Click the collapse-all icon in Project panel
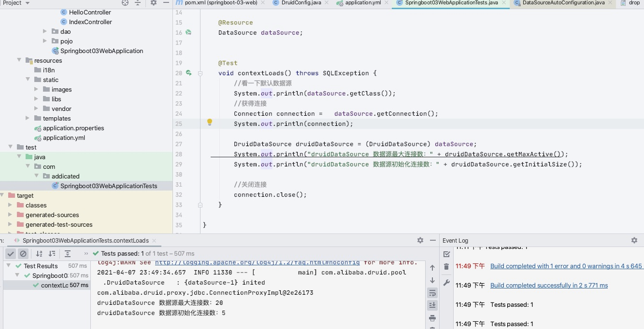The height and width of the screenshot is (329, 644). 138,3
